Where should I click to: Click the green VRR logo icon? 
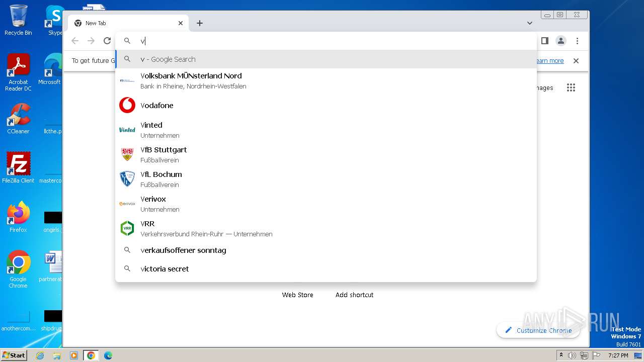pos(127,228)
